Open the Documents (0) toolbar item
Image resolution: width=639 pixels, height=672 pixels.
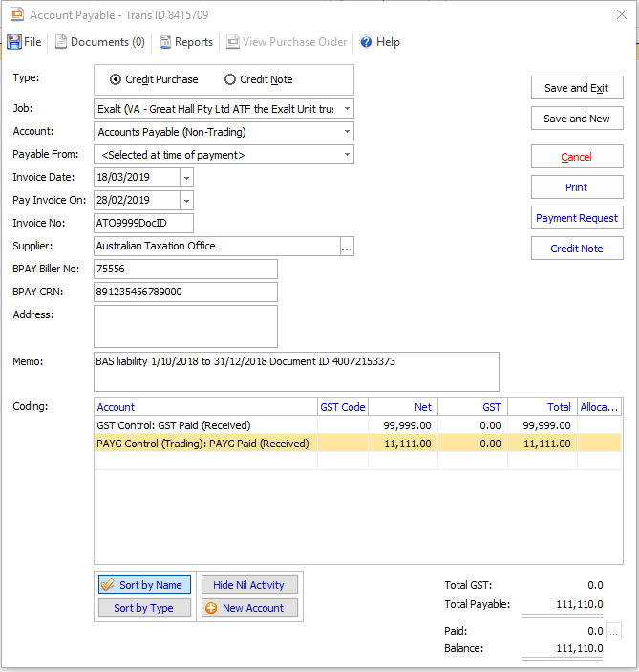[100, 42]
